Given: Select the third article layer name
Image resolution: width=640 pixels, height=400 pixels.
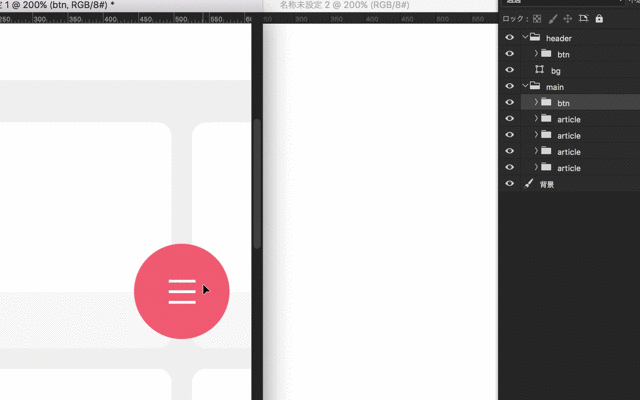Looking at the screenshot, I should point(569,152).
